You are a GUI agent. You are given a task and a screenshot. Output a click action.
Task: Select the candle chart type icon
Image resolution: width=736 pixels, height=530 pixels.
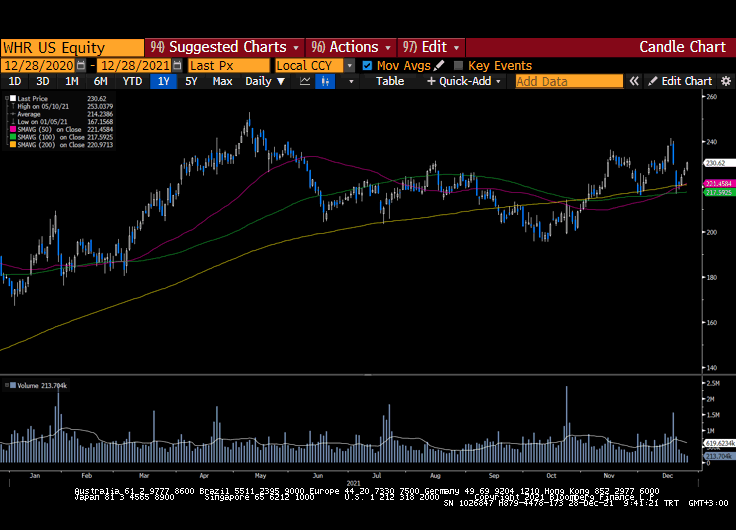click(x=325, y=81)
